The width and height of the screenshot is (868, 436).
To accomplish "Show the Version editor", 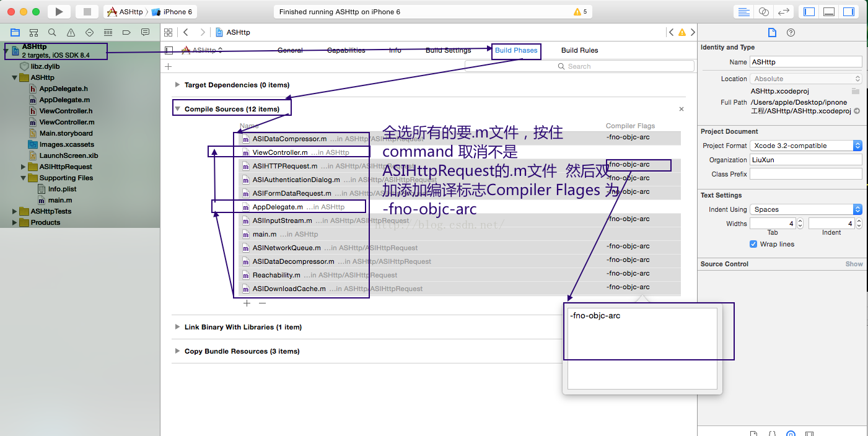I will click(x=784, y=11).
